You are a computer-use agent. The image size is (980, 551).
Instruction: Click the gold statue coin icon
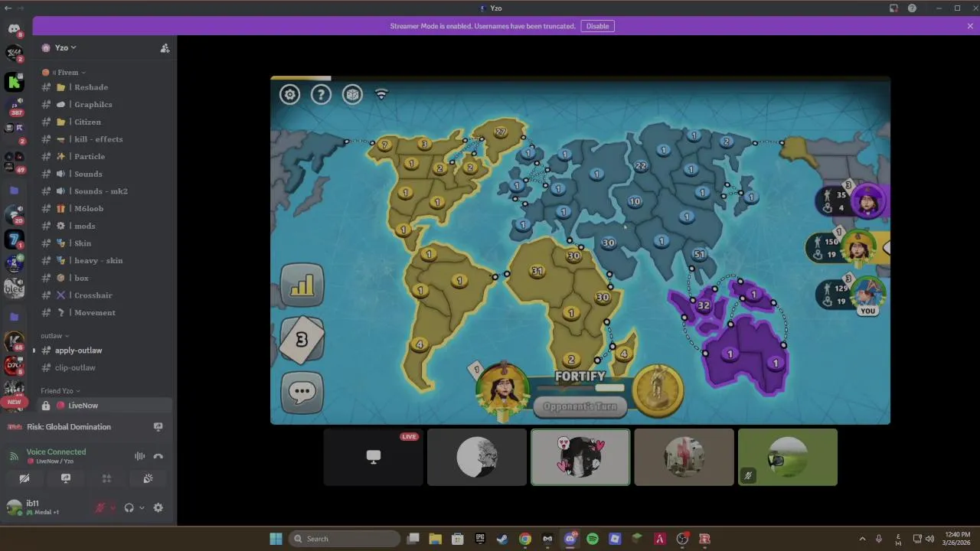(x=657, y=390)
